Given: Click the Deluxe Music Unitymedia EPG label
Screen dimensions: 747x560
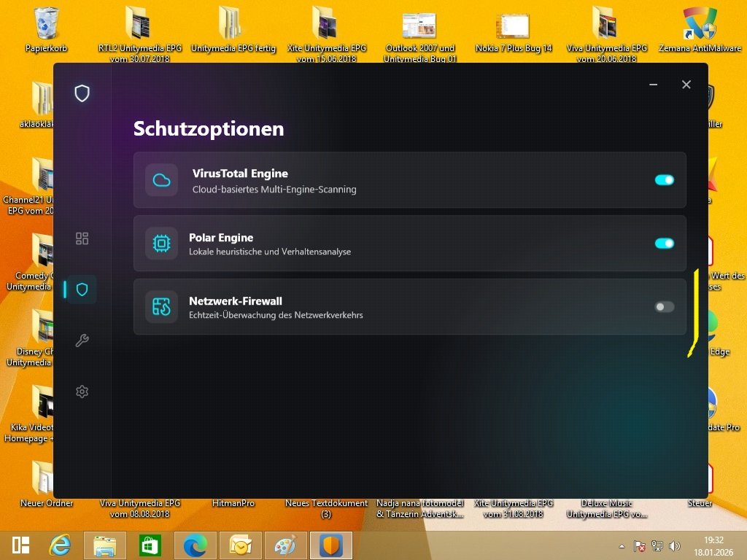Looking at the screenshot, I should click(x=606, y=508).
